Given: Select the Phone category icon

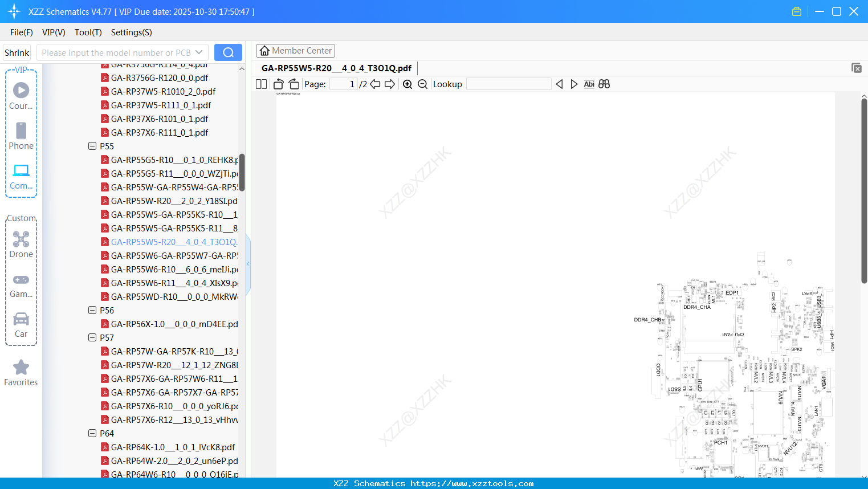Looking at the screenshot, I should pos(21,131).
